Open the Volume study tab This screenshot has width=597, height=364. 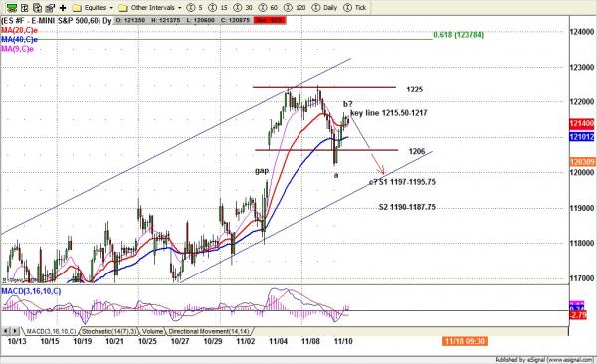point(152,331)
